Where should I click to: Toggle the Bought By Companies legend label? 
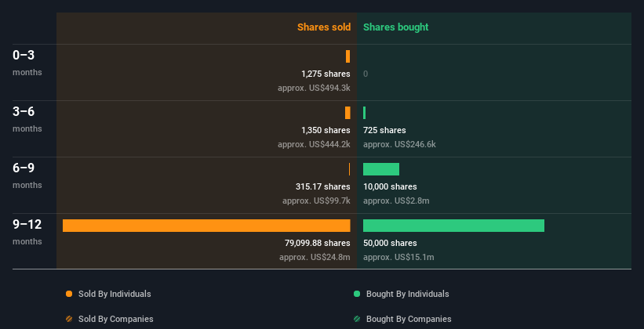[x=409, y=319]
